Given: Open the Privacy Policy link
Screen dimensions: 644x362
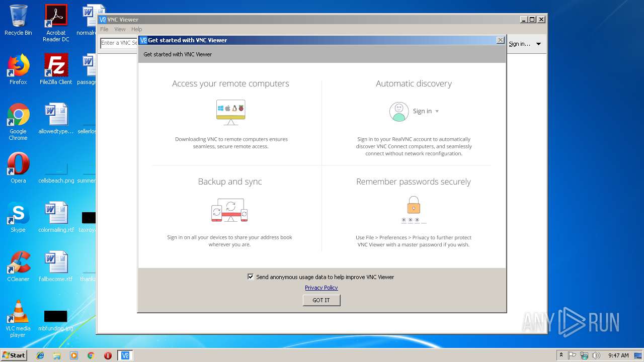Looking at the screenshot, I should [x=321, y=288].
